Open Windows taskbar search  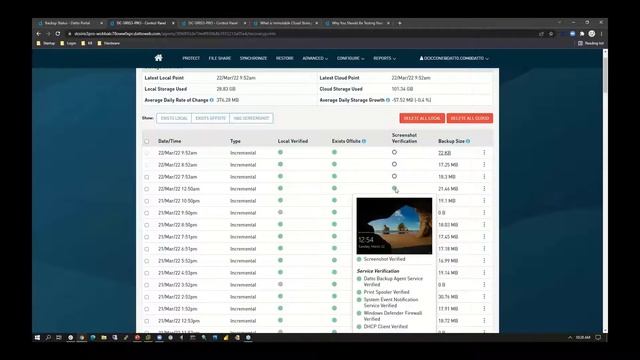pyautogui.click(x=48, y=338)
